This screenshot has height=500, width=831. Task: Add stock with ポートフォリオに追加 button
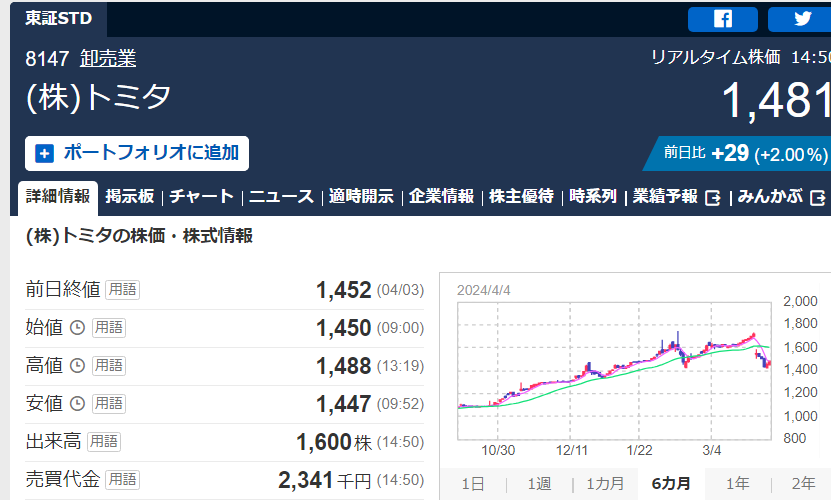137,154
